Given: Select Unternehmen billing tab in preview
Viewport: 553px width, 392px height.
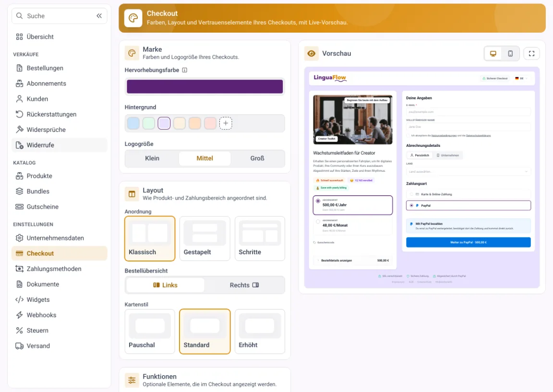Looking at the screenshot, I should 448,155.
